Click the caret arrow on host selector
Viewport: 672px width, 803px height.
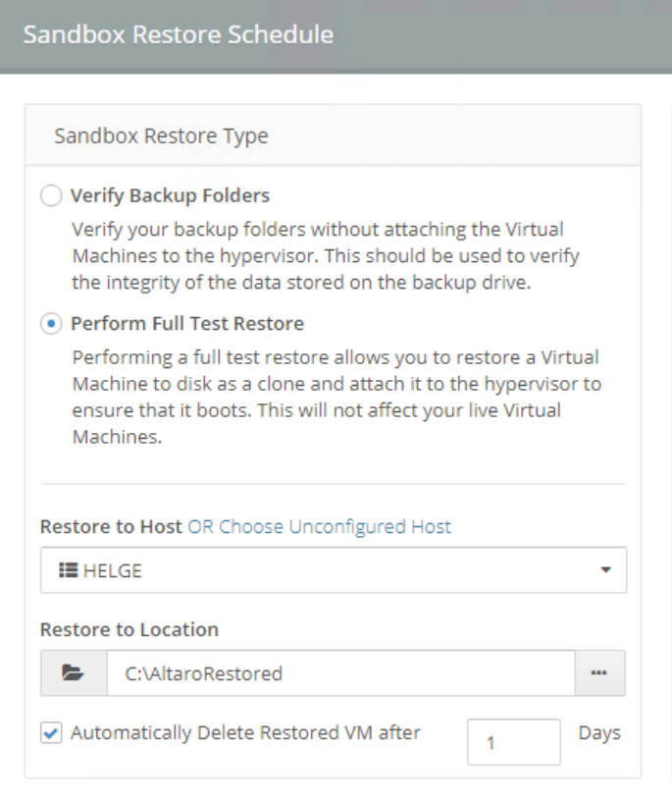(605, 570)
